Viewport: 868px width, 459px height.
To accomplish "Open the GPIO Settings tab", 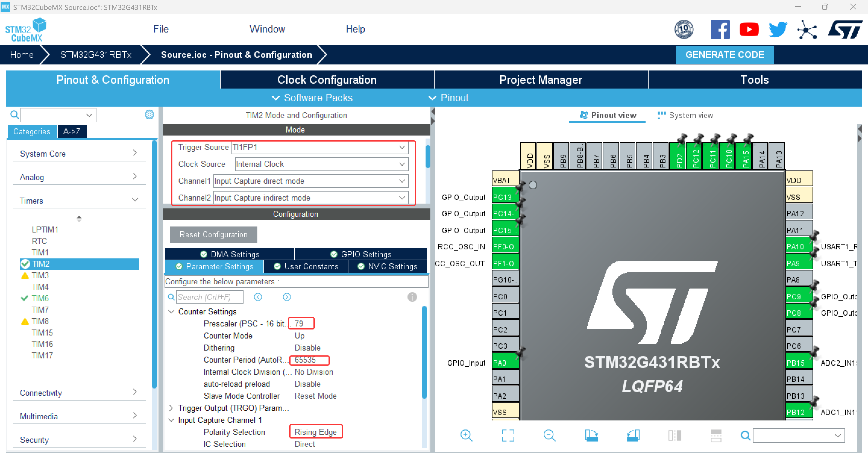I will 361,254.
